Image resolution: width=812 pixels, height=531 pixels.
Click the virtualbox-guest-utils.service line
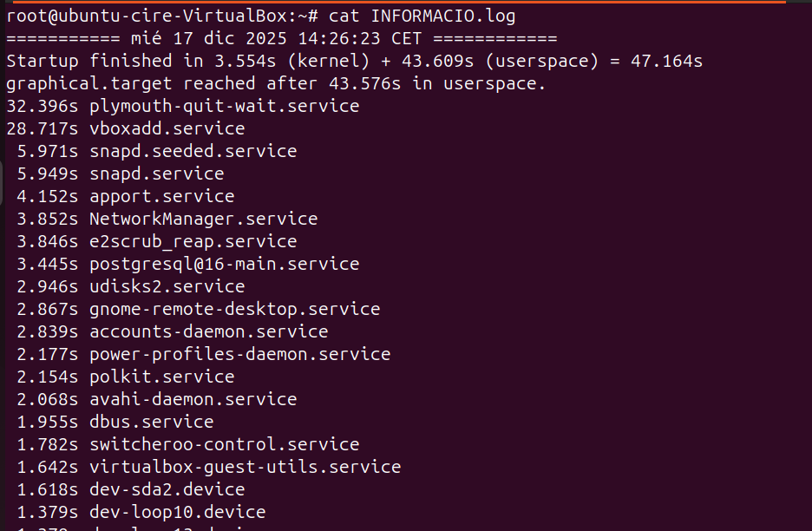[245, 467]
